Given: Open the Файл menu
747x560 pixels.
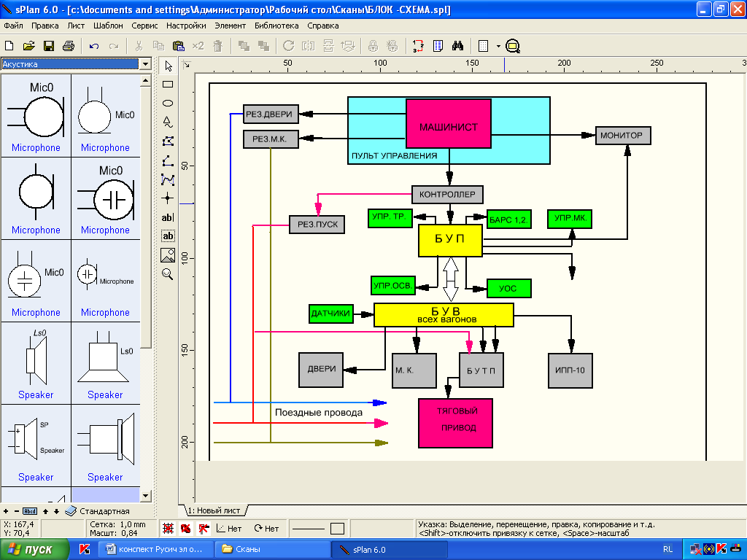Looking at the screenshot, I should coord(13,26).
